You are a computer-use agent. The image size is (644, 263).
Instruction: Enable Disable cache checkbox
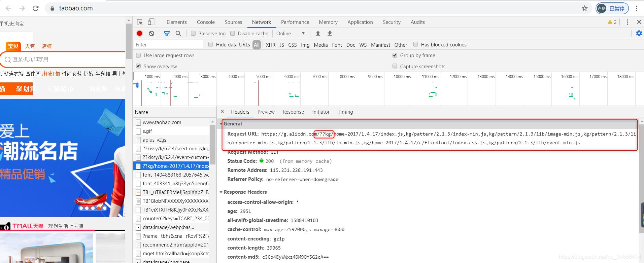[x=233, y=33]
